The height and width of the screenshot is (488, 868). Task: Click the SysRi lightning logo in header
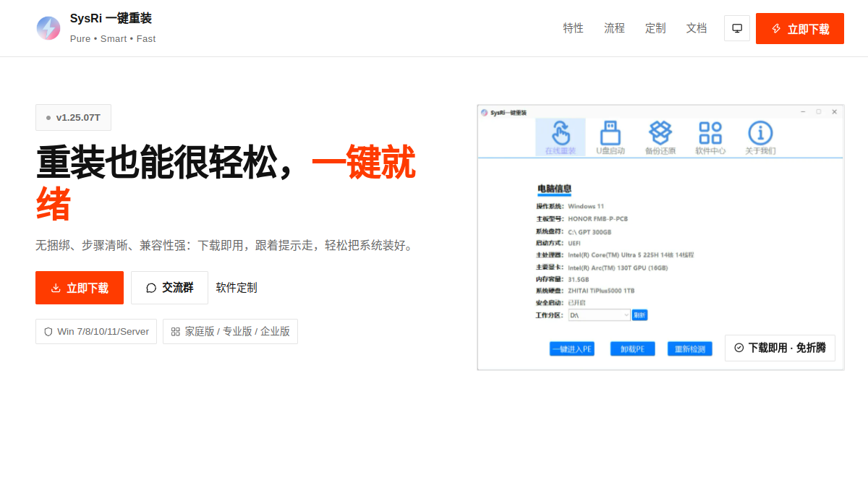pos(48,28)
